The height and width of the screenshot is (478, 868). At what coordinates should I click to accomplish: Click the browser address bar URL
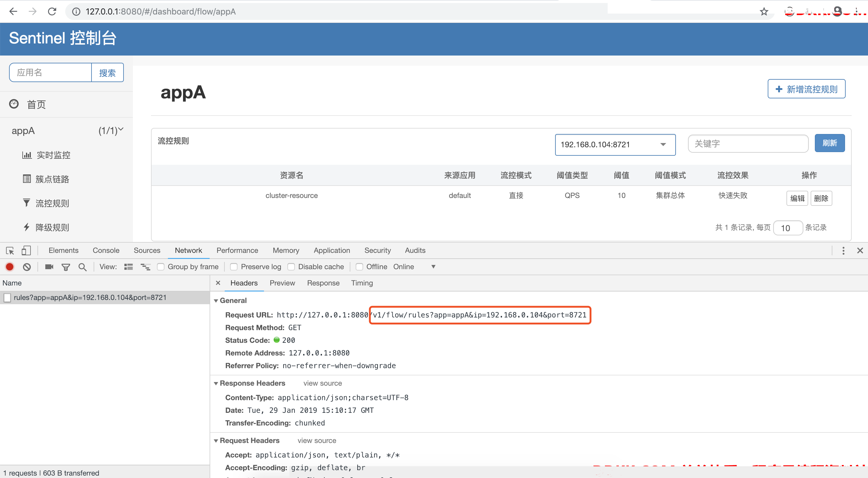tap(160, 11)
